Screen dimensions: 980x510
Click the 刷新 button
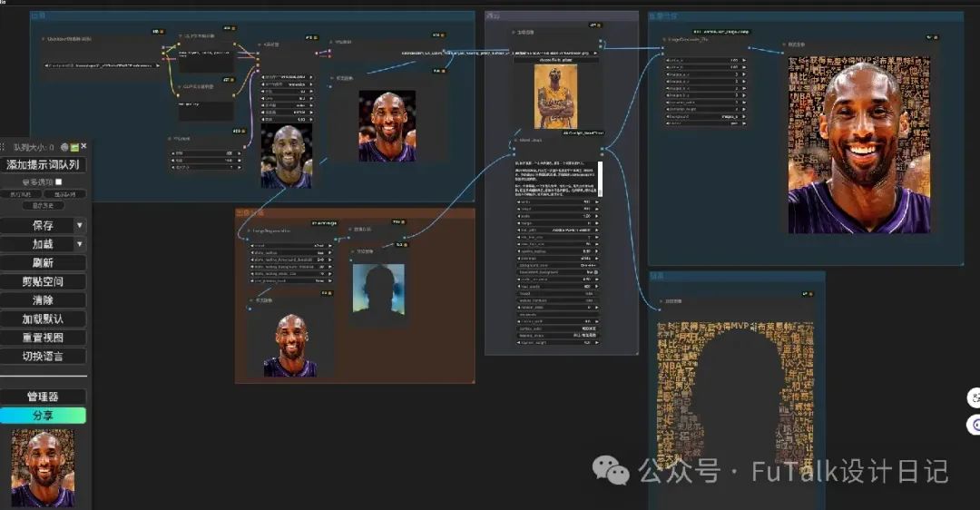[44, 262]
